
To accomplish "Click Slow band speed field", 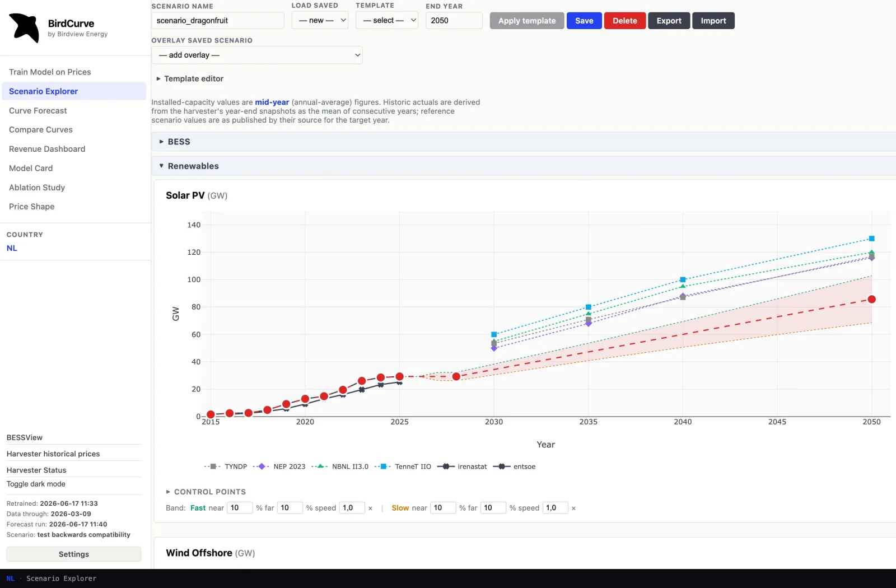I will (556, 508).
